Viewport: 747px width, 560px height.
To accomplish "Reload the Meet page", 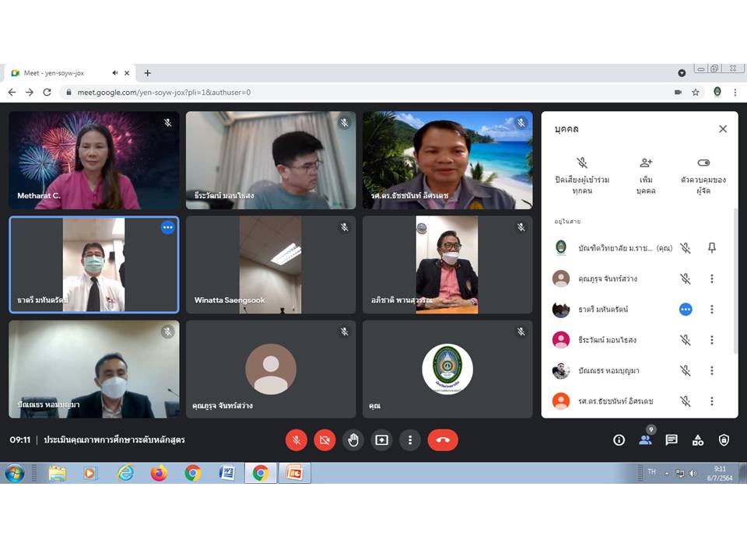I will pos(47,93).
